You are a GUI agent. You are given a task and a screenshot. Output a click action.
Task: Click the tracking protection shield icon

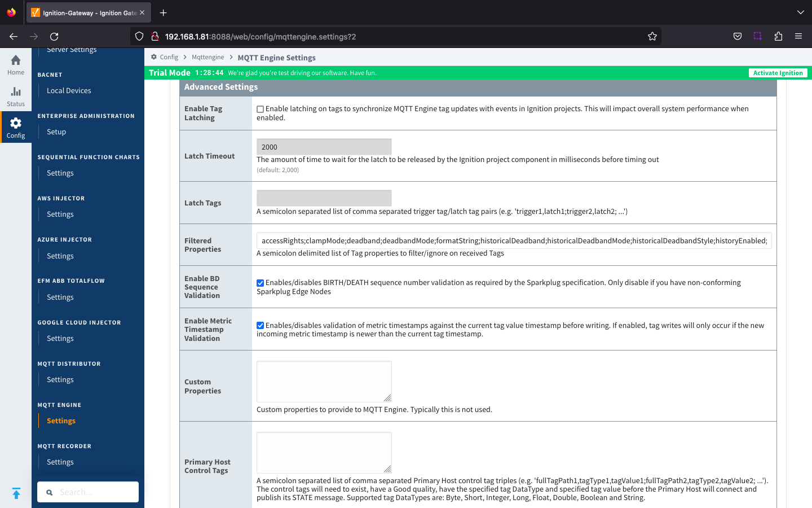point(139,36)
